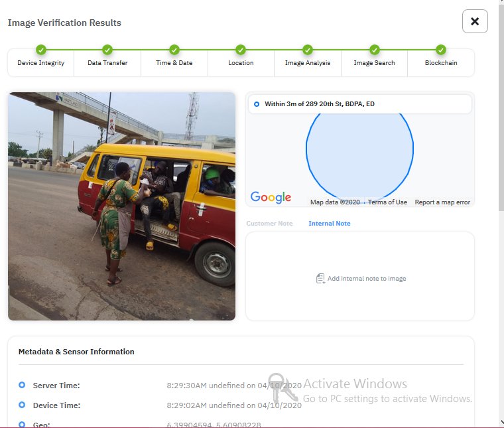Open the Image Search step
The height and width of the screenshot is (428, 504).
click(x=375, y=63)
